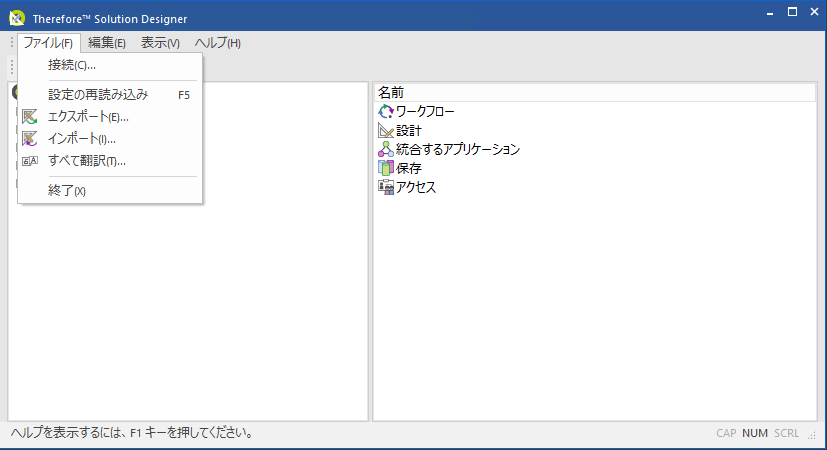Open the 表示(V) menu
This screenshot has height=450, width=827.
[x=160, y=43]
